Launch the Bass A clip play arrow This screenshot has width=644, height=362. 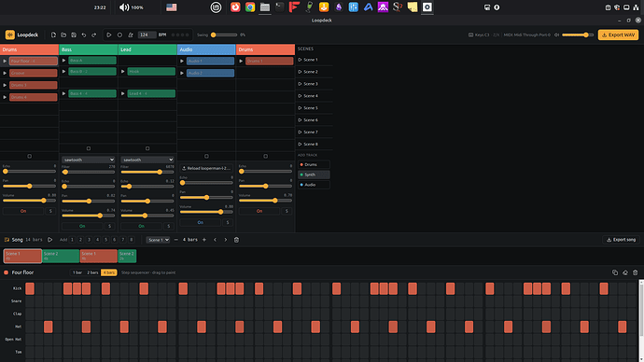[64, 61]
